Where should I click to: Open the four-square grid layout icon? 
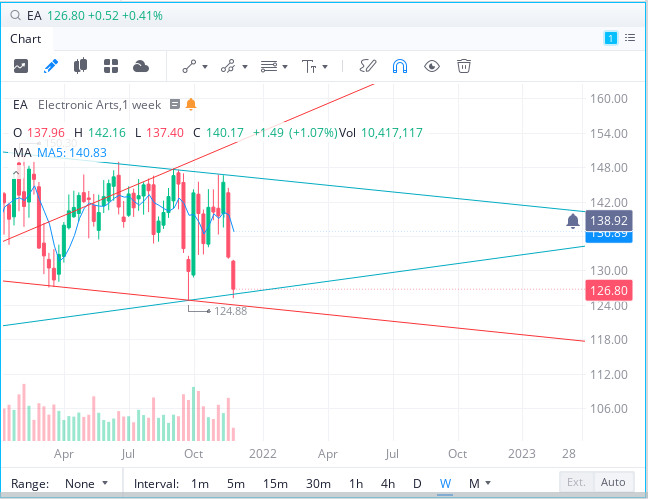click(111, 66)
